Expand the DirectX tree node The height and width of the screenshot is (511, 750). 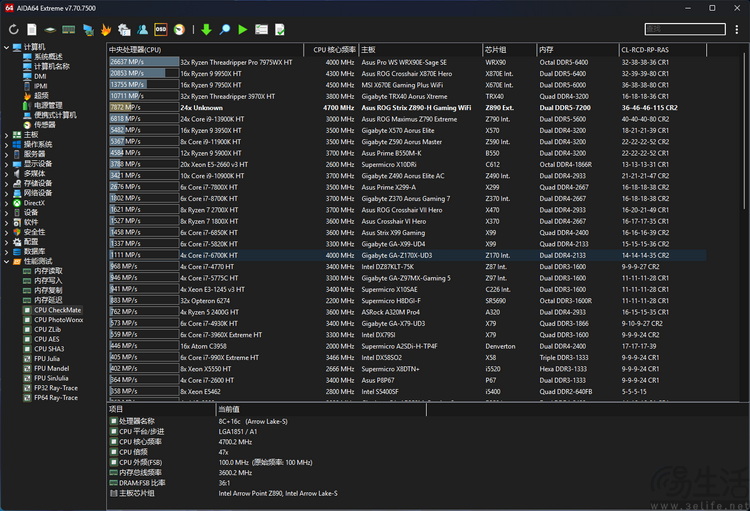click(x=6, y=203)
